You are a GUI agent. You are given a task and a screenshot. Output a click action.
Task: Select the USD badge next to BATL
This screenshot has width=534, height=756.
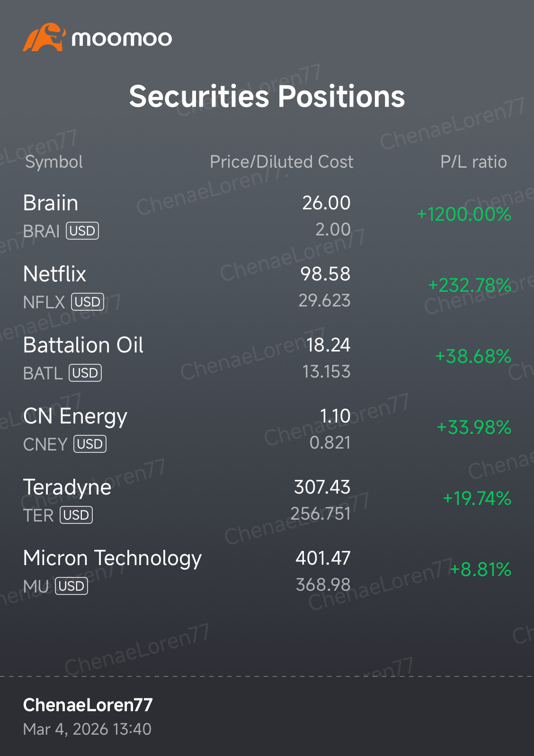(85, 373)
